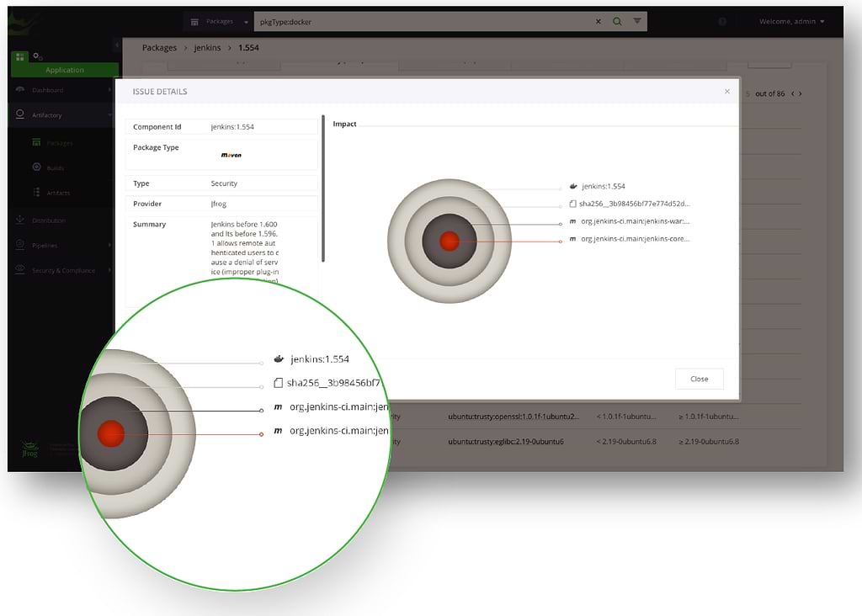Screen dimensions: 862x616
Task: Collapse the sidebar with the chevron
Action: click(x=117, y=45)
